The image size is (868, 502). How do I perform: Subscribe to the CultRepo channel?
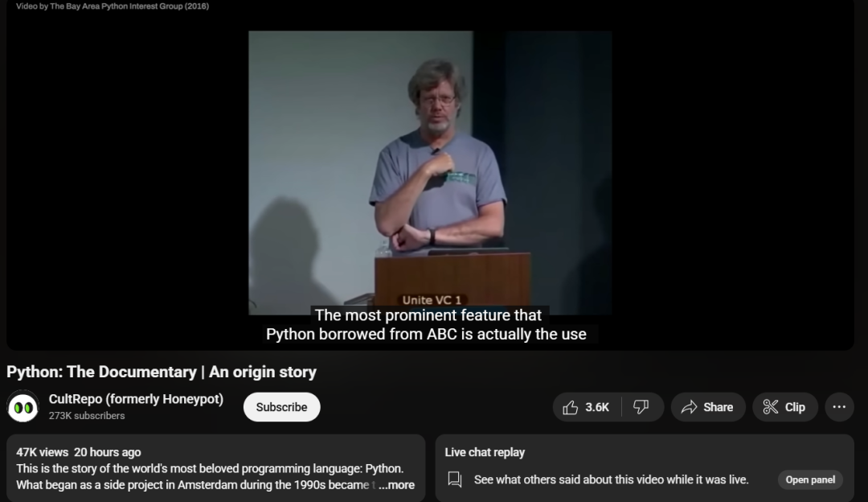[282, 407]
